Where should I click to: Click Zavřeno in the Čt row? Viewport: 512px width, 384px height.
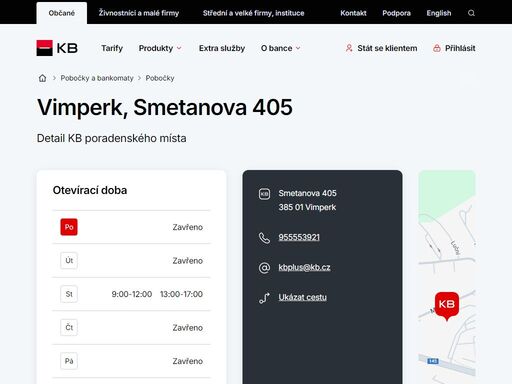pos(188,328)
